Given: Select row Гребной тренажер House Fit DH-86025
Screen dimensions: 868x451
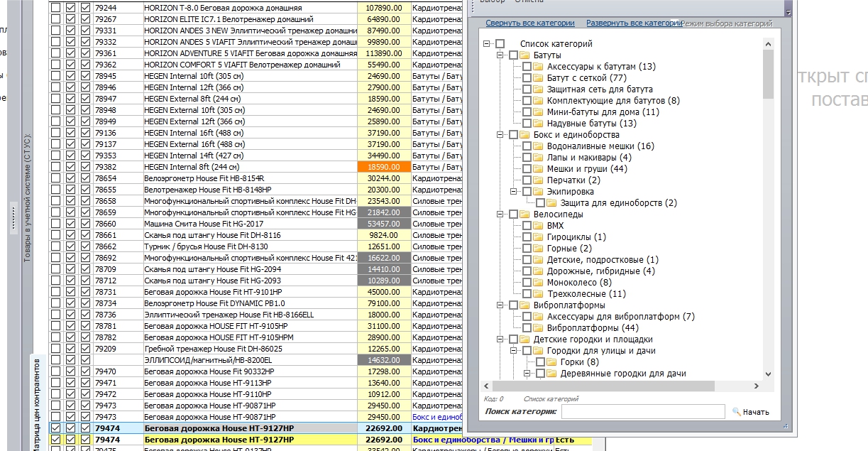Looking at the screenshot, I should point(256,349).
